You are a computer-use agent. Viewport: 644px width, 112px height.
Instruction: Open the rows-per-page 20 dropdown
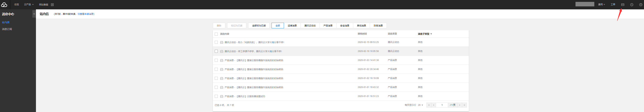[420, 105]
